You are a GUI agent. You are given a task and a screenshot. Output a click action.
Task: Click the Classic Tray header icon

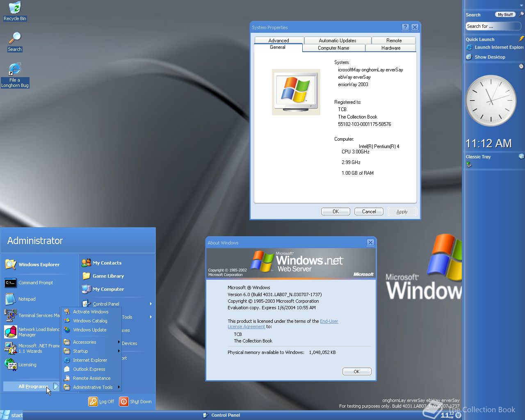pyautogui.click(x=521, y=156)
